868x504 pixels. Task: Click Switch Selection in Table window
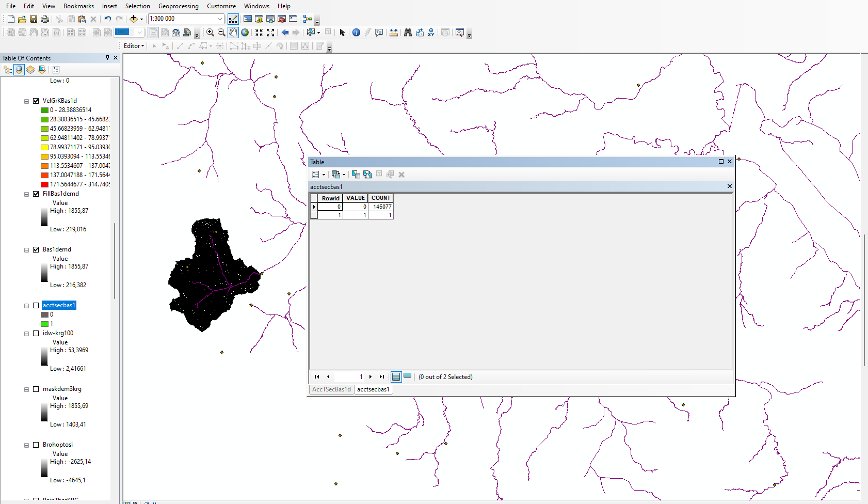click(x=367, y=175)
